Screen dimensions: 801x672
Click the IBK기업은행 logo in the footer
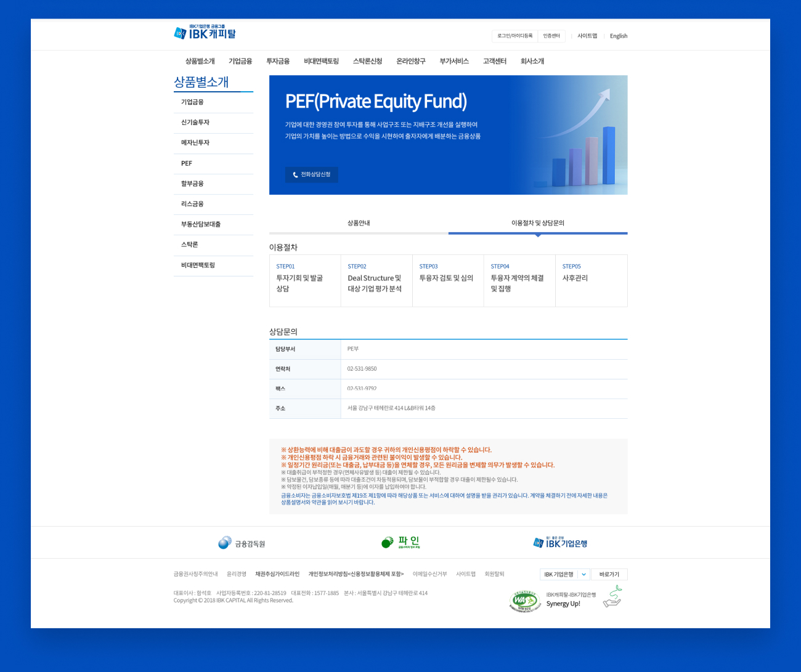click(560, 543)
